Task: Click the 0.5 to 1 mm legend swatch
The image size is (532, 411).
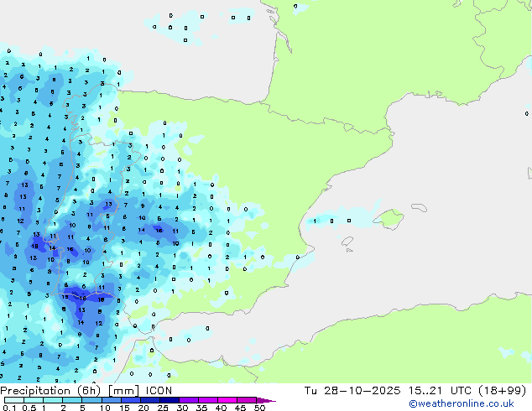Action: click(34, 400)
